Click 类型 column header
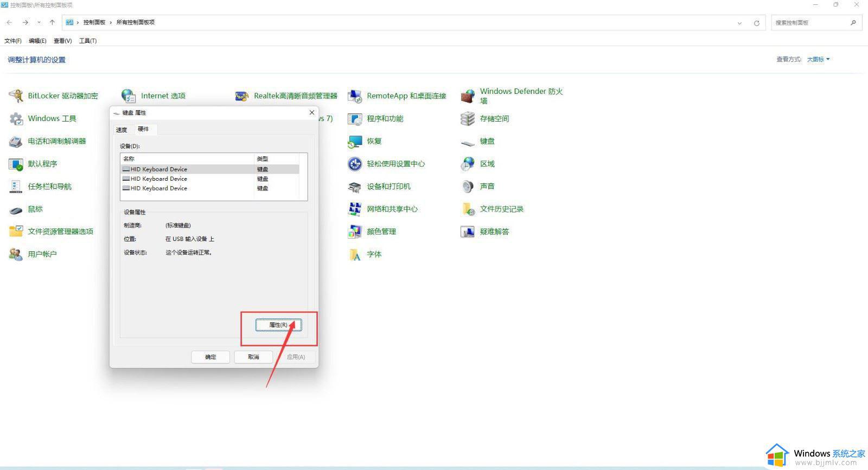This screenshot has width=868, height=470. [276, 159]
